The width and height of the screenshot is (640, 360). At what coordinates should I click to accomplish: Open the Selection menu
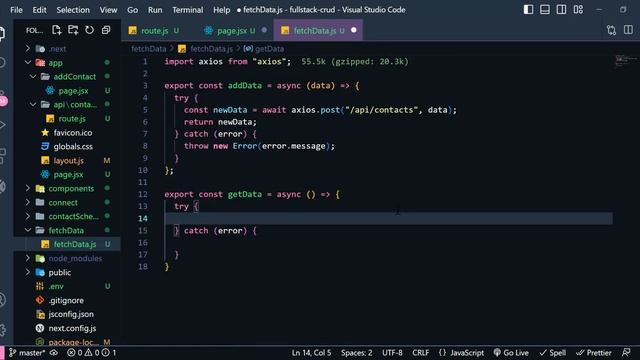[73, 10]
